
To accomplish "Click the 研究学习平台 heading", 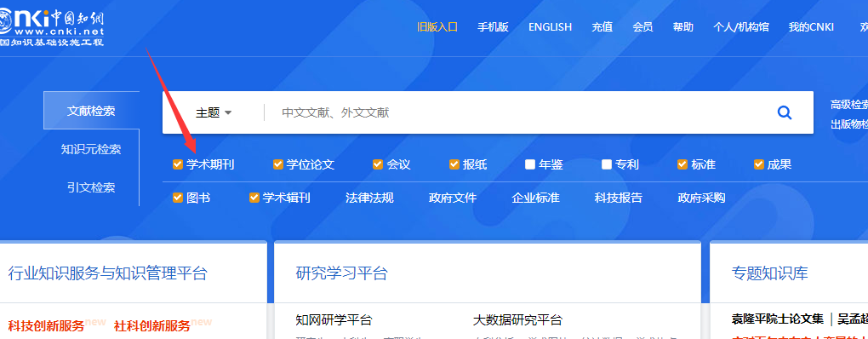I will (x=341, y=273).
